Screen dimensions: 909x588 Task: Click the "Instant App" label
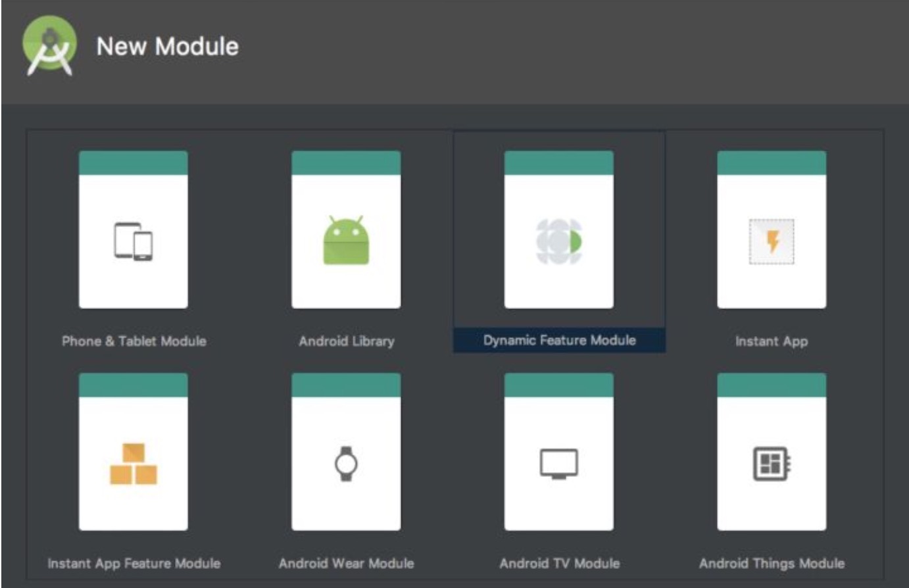pyautogui.click(x=772, y=341)
